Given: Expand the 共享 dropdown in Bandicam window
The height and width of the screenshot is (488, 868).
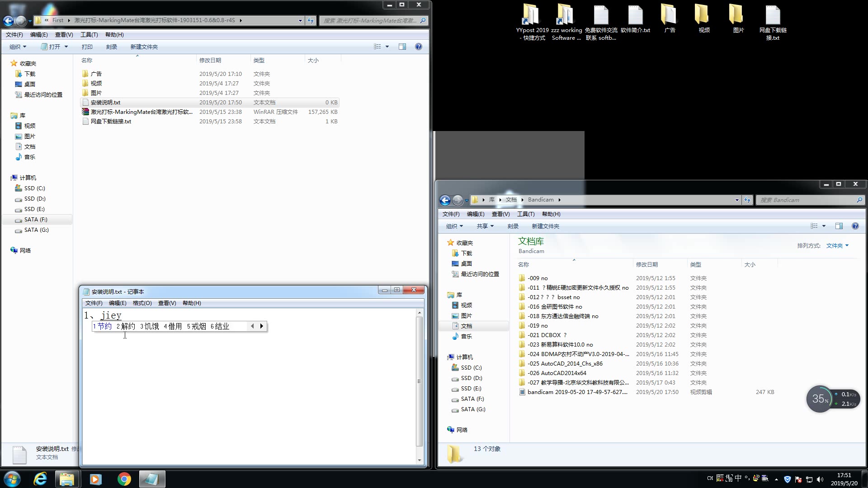Looking at the screenshot, I should click(485, 226).
